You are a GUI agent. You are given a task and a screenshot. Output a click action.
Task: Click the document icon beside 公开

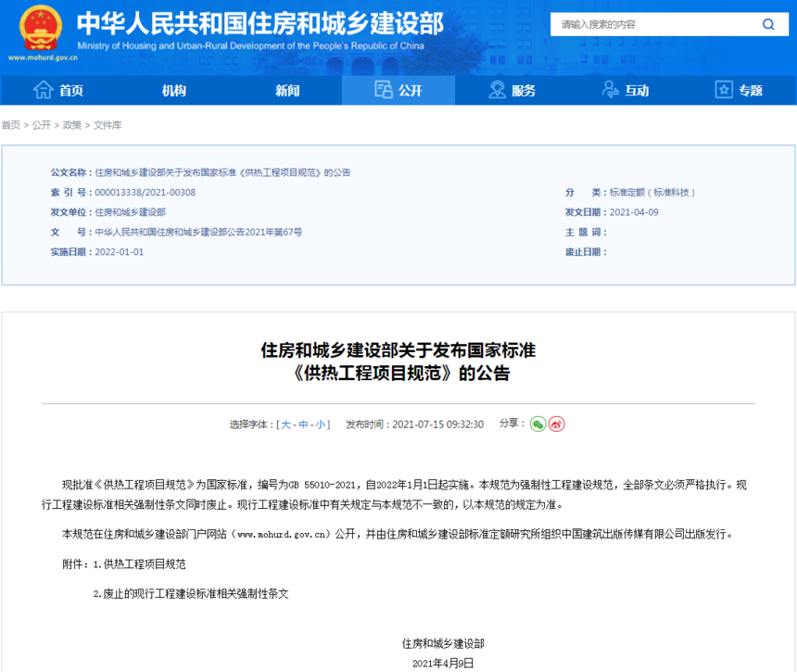(384, 90)
